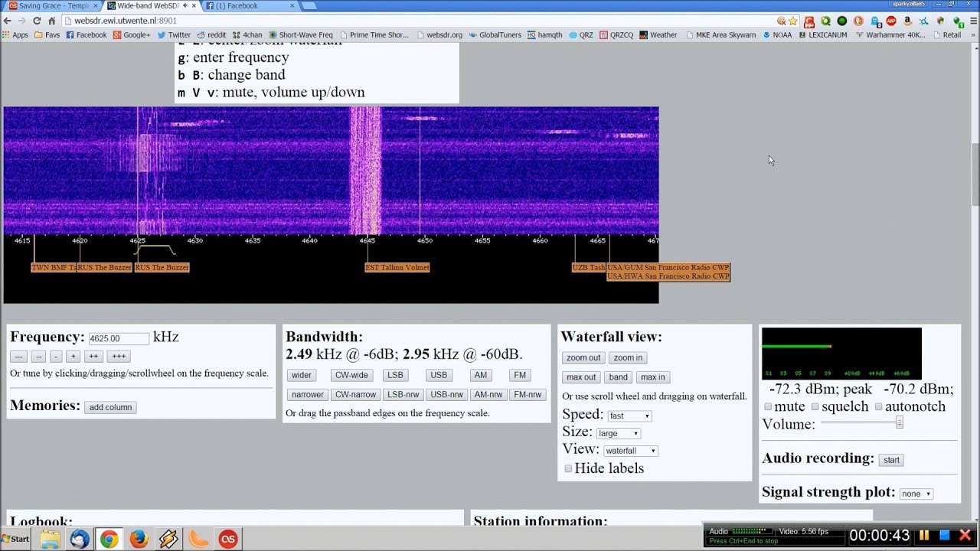The height and width of the screenshot is (551, 980).
Task: Open GlobalTuners bookmark
Action: coord(495,34)
